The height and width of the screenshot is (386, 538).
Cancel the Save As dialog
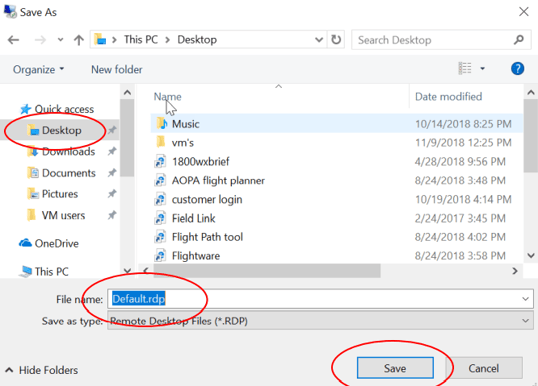click(x=484, y=368)
